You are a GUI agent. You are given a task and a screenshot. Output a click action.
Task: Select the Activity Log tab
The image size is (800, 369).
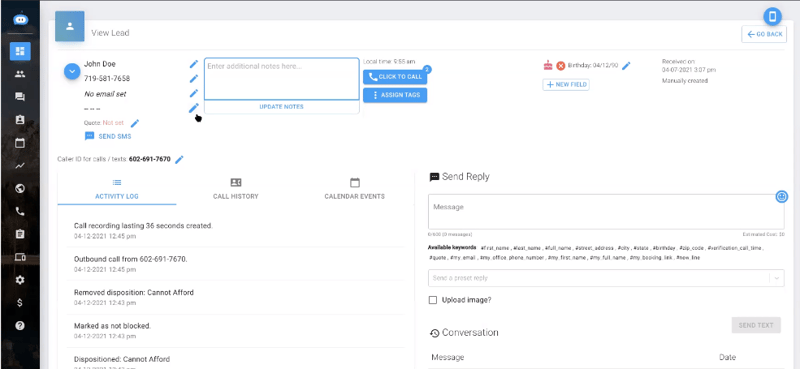(x=117, y=189)
